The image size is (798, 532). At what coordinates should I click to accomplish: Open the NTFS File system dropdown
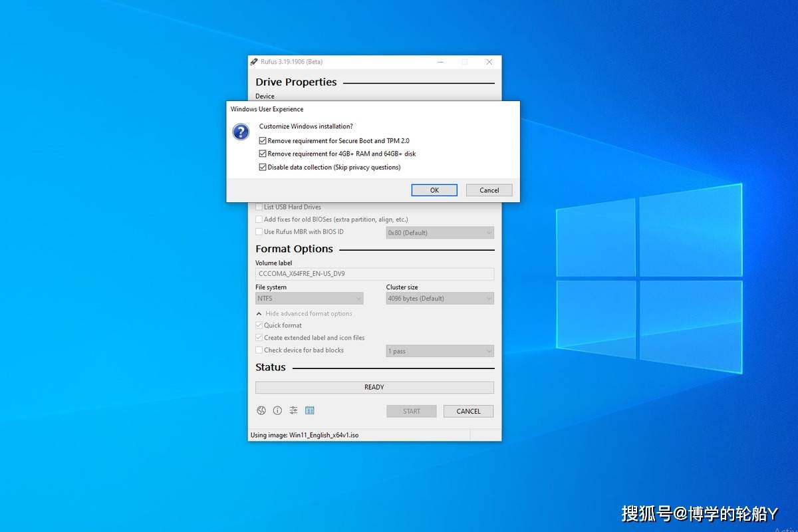[309, 299]
